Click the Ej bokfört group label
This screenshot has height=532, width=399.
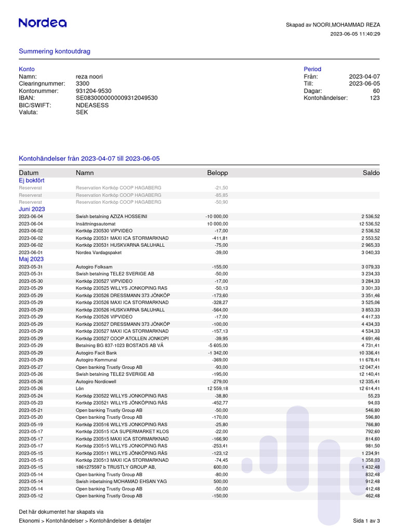tap(32, 180)
